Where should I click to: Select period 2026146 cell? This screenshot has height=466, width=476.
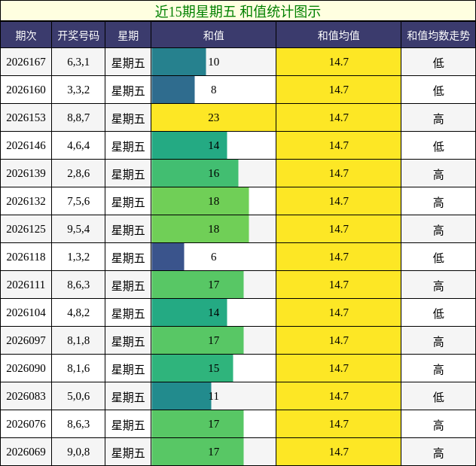(26, 145)
